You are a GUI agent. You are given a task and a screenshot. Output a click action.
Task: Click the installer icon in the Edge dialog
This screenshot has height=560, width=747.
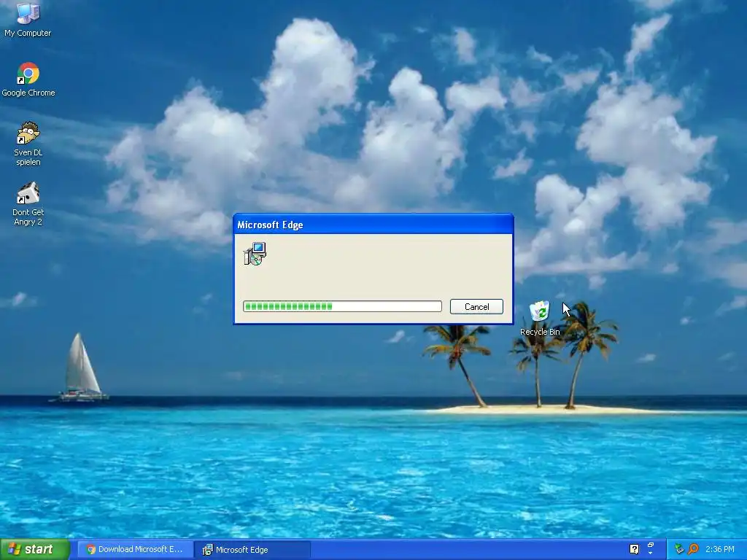click(255, 253)
